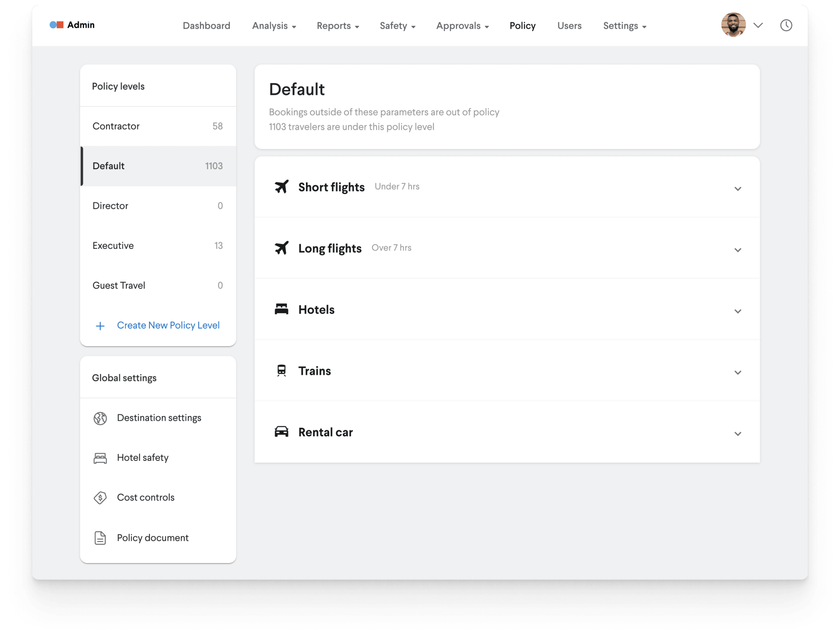The width and height of the screenshot is (840, 637).
Task: Expand the Rental car section chevron
Action: tap(738, 434)
